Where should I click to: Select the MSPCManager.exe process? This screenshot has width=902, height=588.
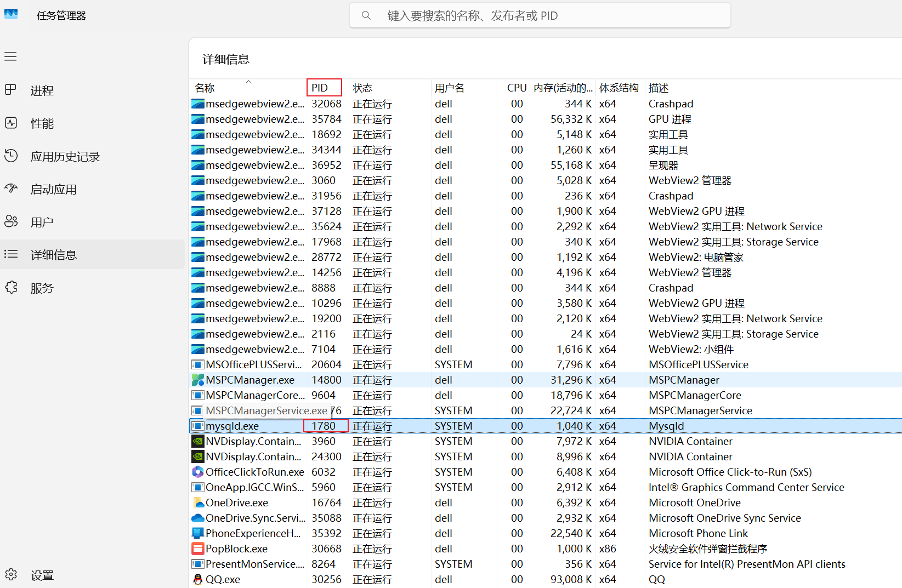pyautogui.click(x=249, y=380)
